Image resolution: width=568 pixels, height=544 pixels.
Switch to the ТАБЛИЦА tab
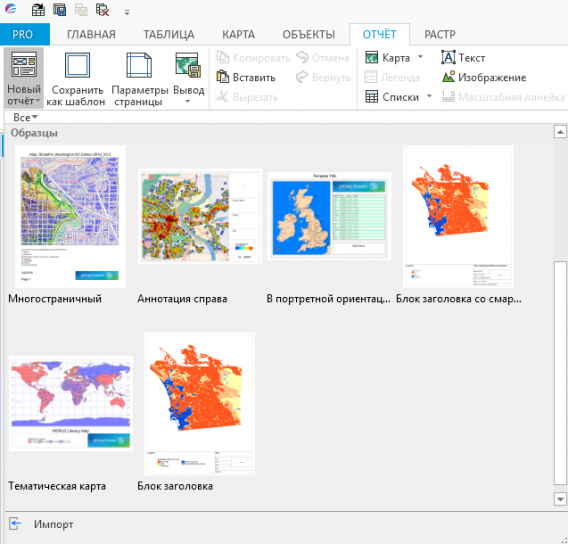coord(169,34)
